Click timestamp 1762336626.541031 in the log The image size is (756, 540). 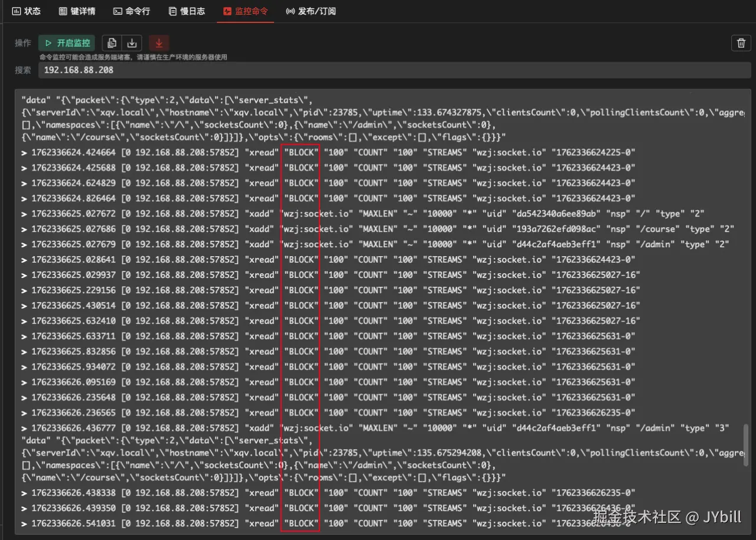(75, 523)
